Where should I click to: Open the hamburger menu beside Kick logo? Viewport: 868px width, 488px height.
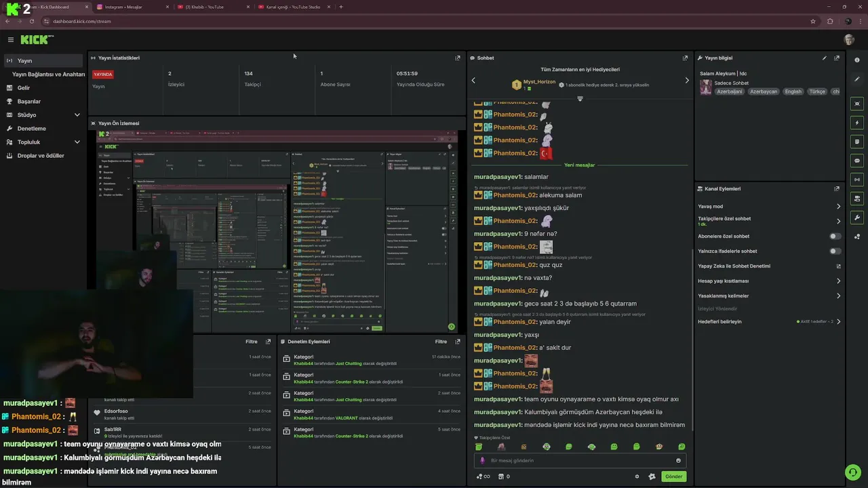(11, 40)
